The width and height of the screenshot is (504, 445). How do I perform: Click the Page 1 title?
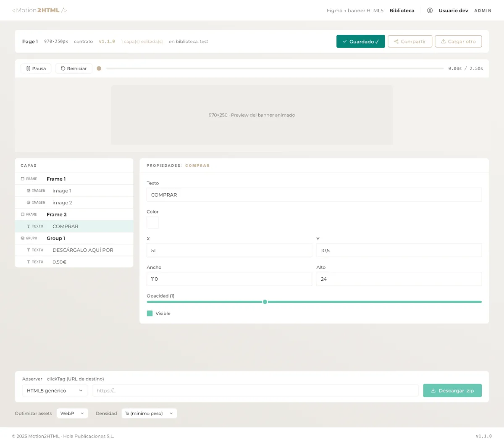coord(30,42)
